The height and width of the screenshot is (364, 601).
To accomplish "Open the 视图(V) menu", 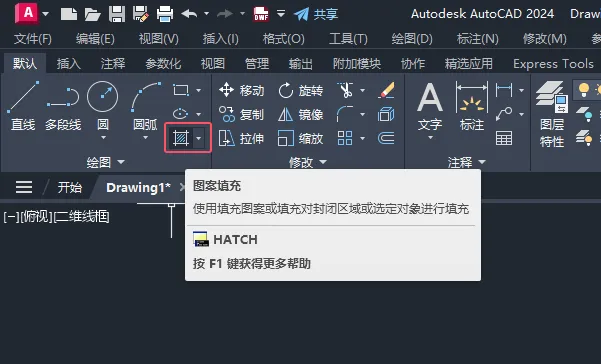I will (158, 39).
